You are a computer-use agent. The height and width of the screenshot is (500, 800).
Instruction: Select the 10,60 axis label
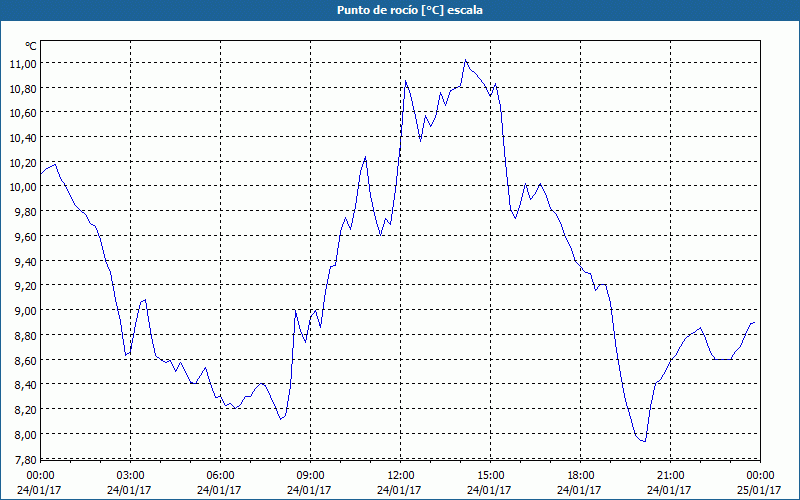click(x=22, y=113)
